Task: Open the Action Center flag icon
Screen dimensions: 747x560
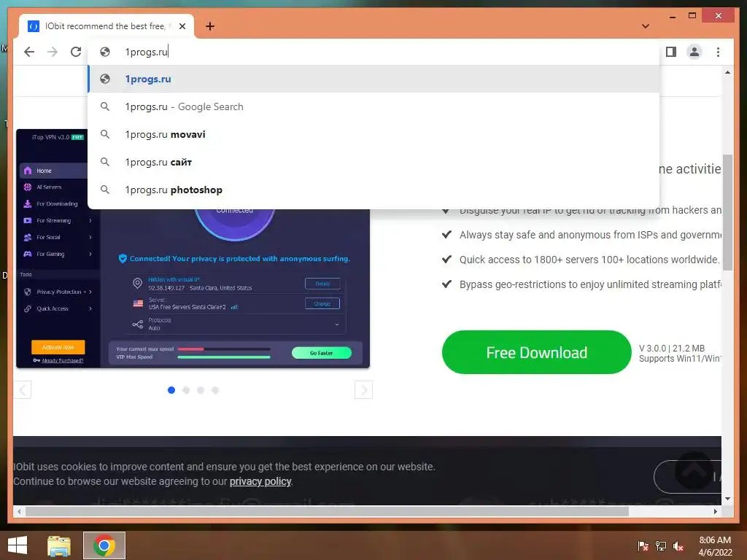Action: point(643,546)
